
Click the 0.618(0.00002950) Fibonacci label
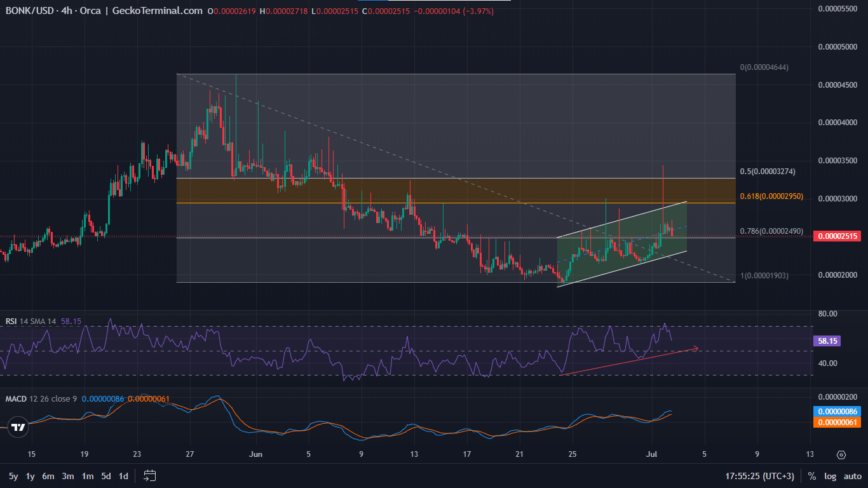point(771,197)
